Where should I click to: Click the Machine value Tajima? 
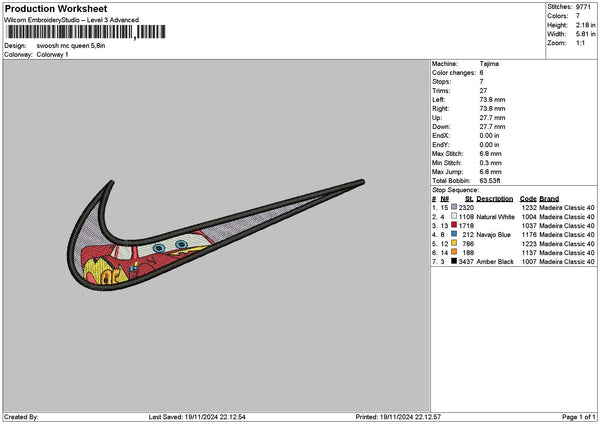point(489,64)
